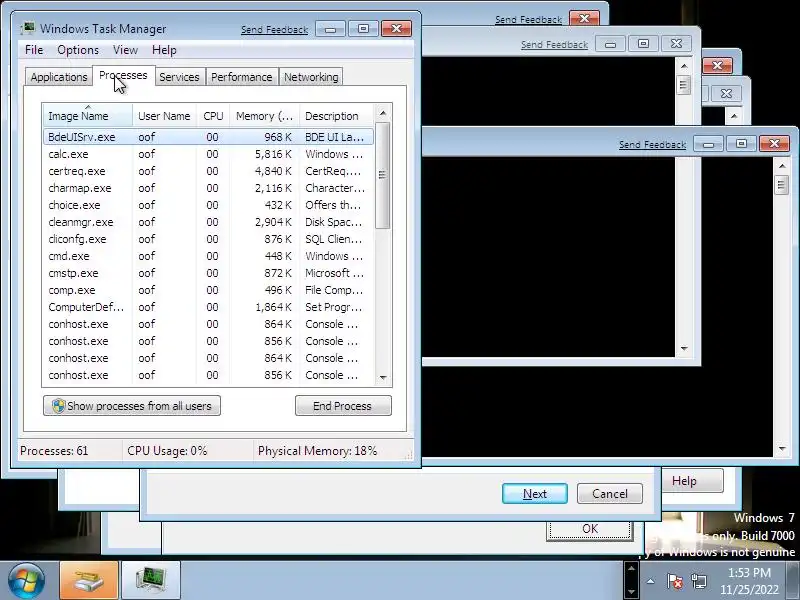Select the ComputerDef... process
This screenshot has height=600, width=800.
(208, 307)
